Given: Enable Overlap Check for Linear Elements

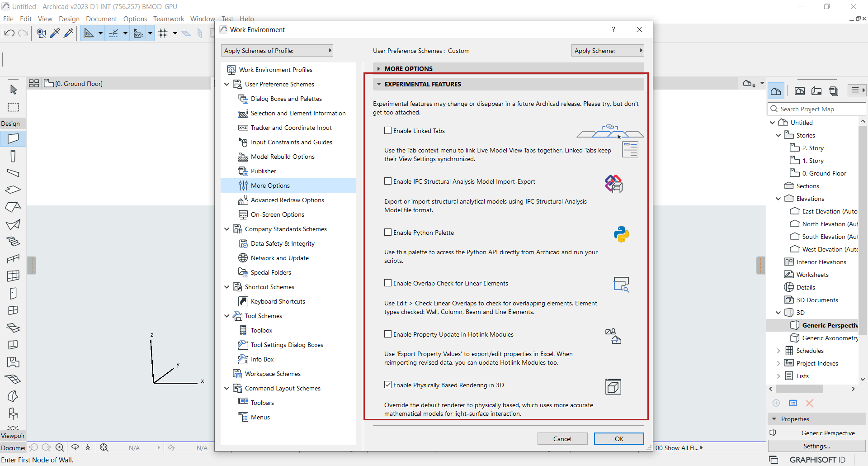Looking at the screenshot, I should coord(388,283).
